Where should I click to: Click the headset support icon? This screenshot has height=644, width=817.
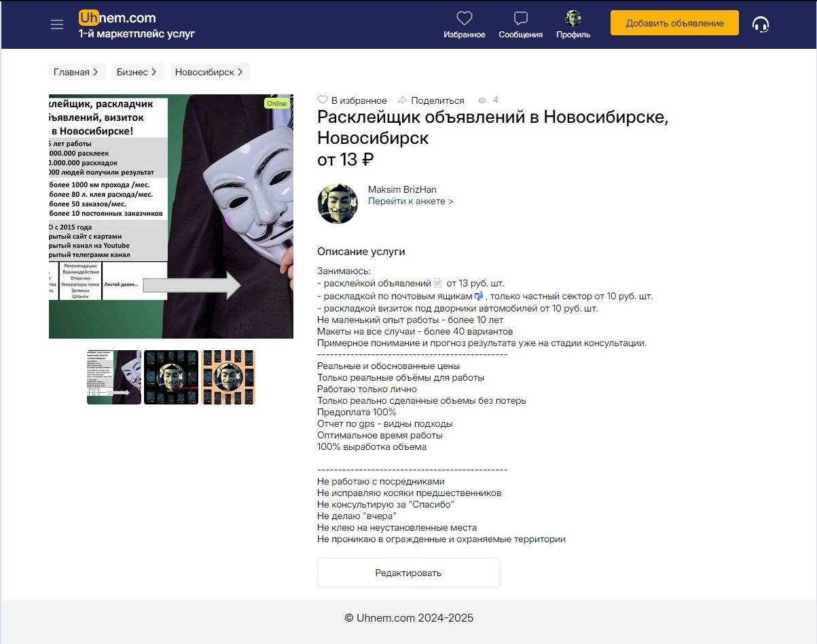pyautogui.click(x=761, y=23)
